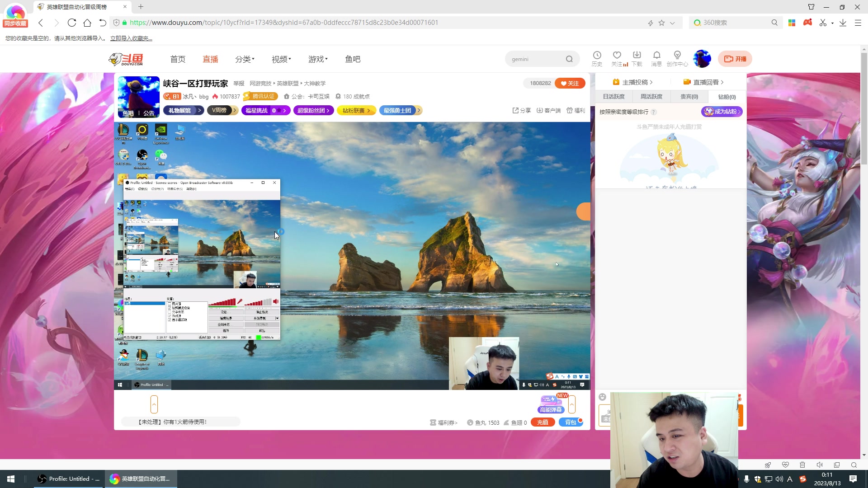The image size is (868, 488).
Task: Open the 福利券 coupon link
Action: [x=443, y=422]
